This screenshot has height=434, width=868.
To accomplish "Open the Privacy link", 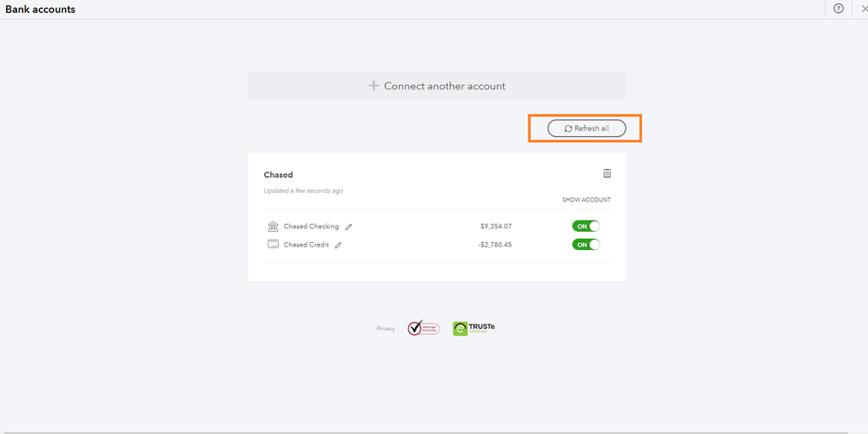I will (386, 328).
